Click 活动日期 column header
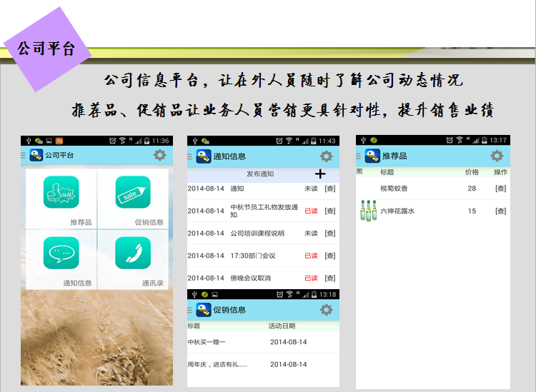536x392 pixels. tap(282, 326)
